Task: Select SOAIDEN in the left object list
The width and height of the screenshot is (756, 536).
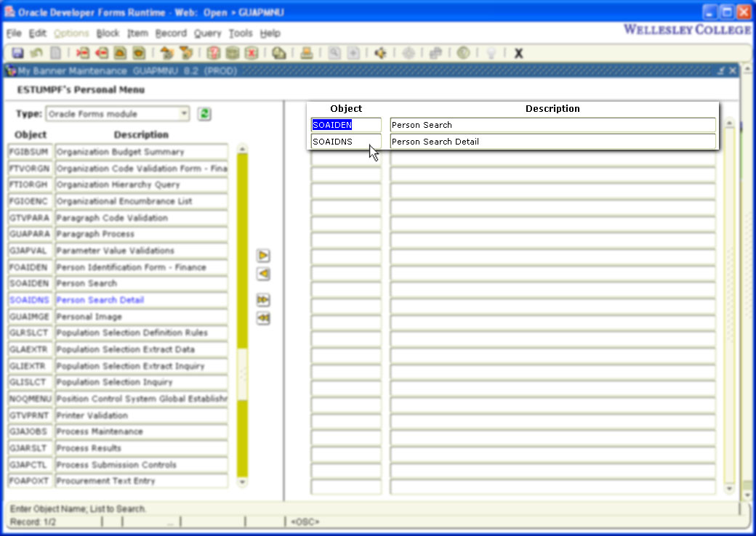Action: pos(30,283)
